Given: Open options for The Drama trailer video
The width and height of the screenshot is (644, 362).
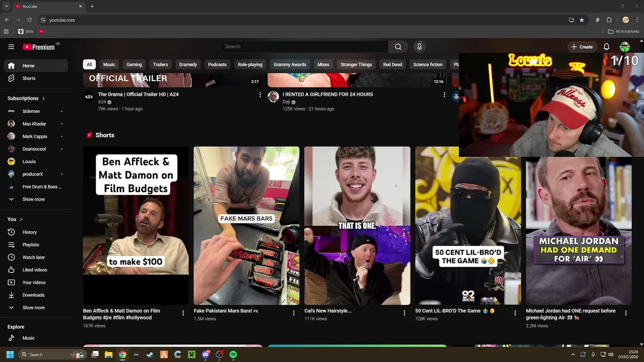Looking at the screenshot, I should 260,95.
